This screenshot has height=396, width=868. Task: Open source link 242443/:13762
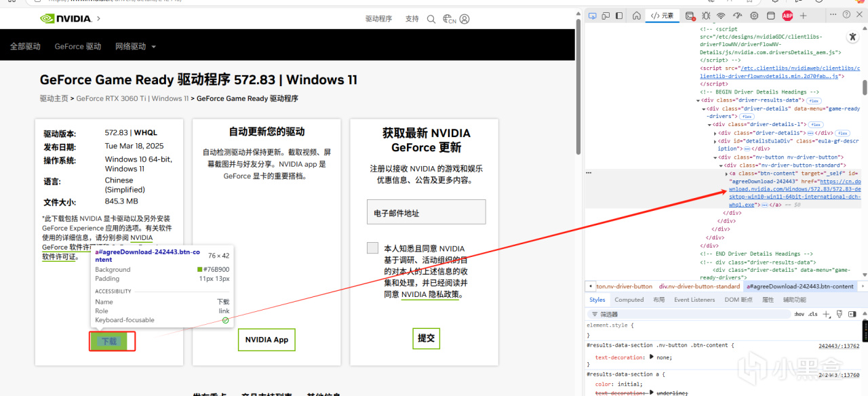(838, 346)
